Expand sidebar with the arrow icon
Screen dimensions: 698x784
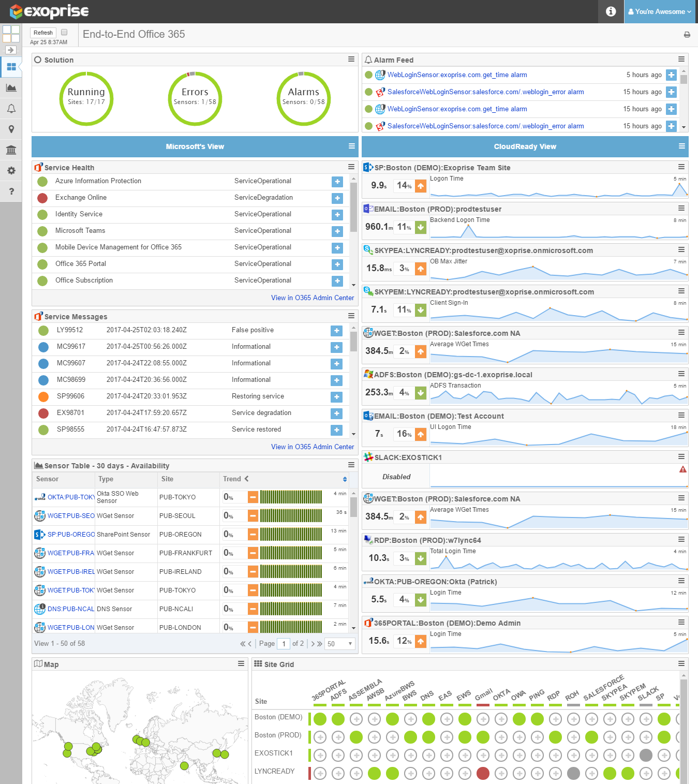point(11,50)
